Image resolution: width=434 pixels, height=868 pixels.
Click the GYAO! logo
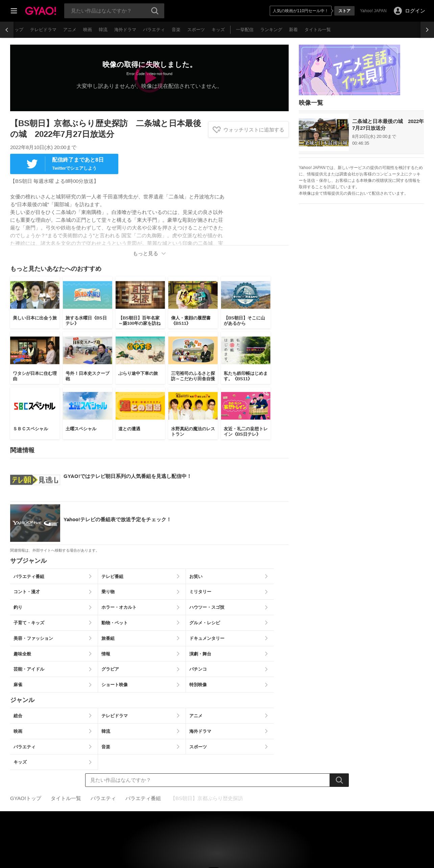[x=41, y=11]
